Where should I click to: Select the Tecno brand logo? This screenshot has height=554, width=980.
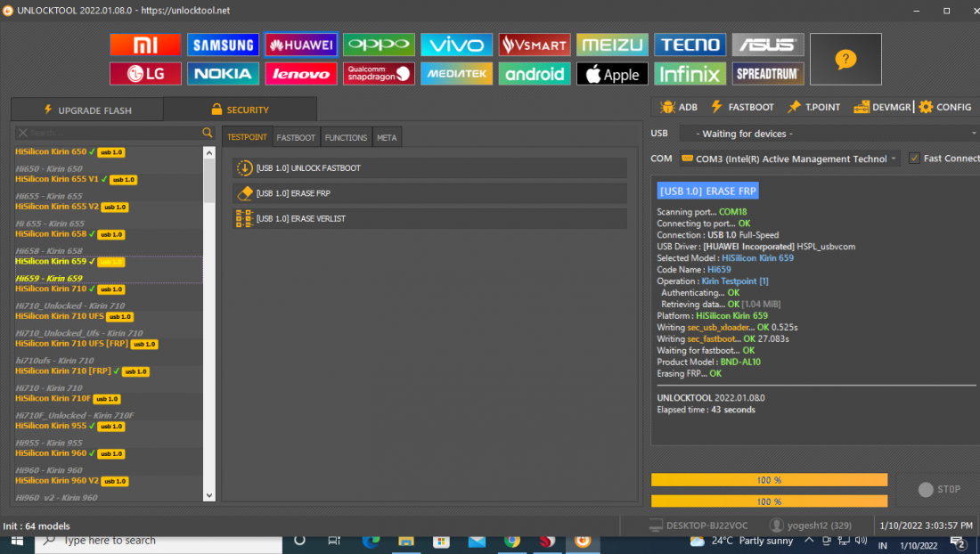pyautogui.click(x=690, y=45)
